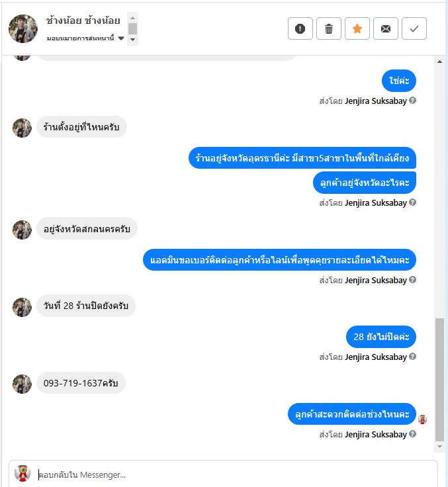Click the chat vertical scrollbar thumb
This screenshot has width=448, height=487.
coord(439,379)
